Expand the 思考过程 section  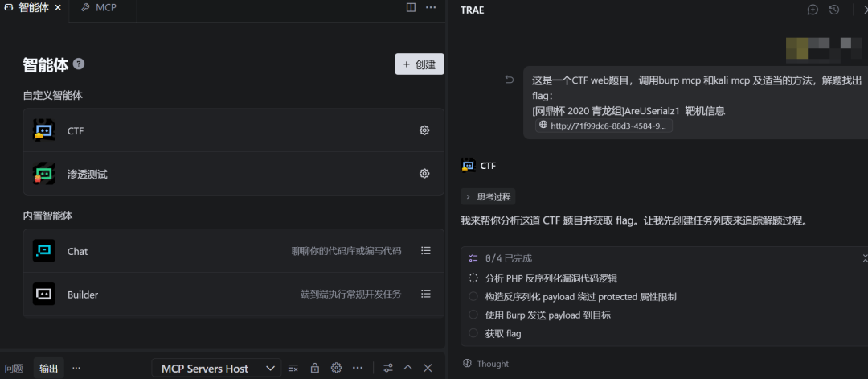pos(489,196)
